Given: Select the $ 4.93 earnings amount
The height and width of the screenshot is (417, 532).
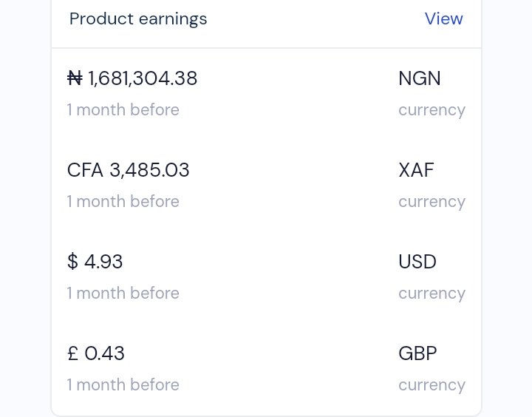Looking at the screenshot, I should coord(95,262).
